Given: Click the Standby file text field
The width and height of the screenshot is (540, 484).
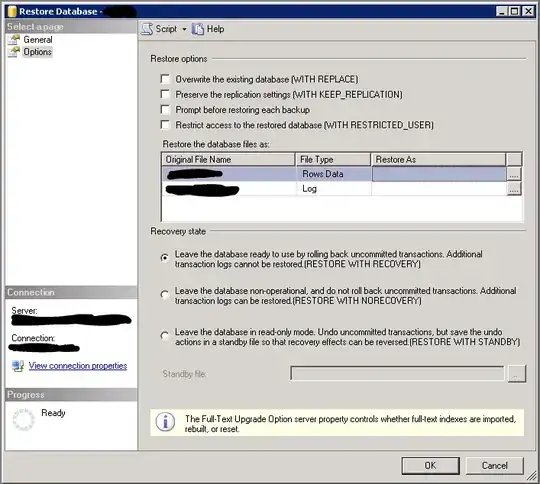Looking at the screenshot, I should [397, 373].
